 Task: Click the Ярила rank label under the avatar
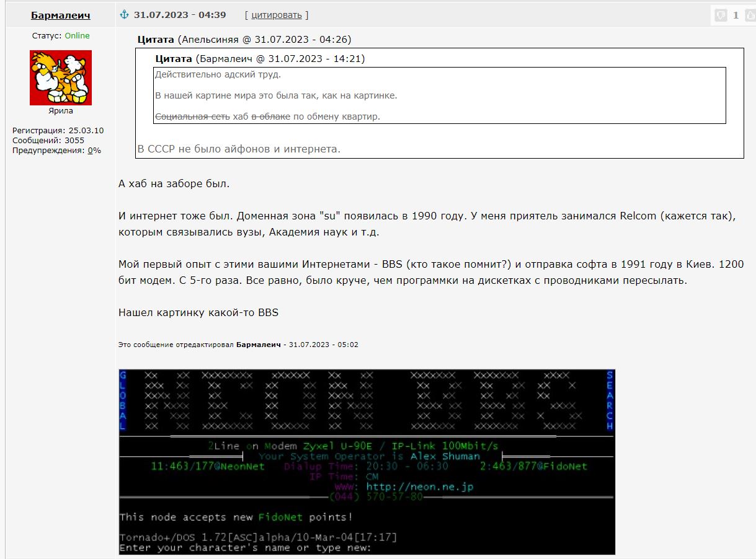click(x=61, y=111)
